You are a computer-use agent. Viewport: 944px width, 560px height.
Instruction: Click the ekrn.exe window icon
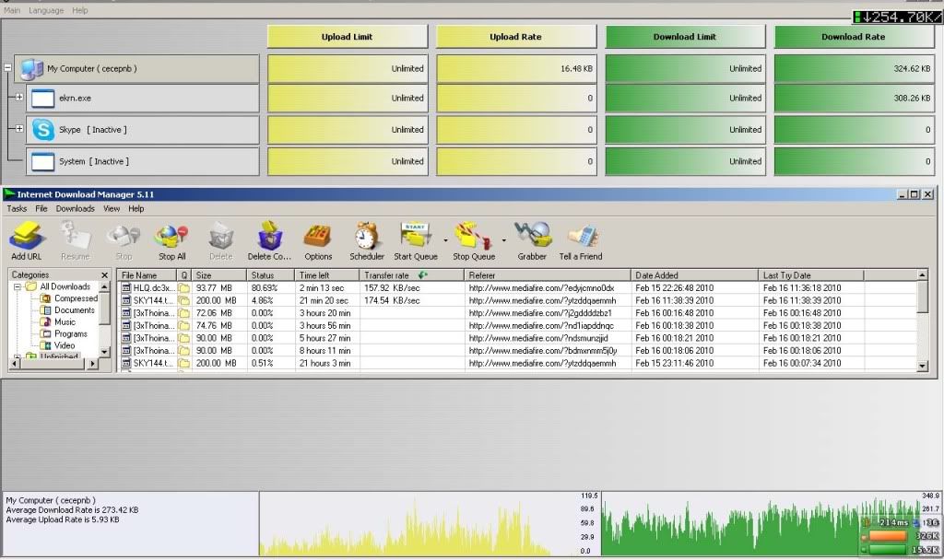42,98
